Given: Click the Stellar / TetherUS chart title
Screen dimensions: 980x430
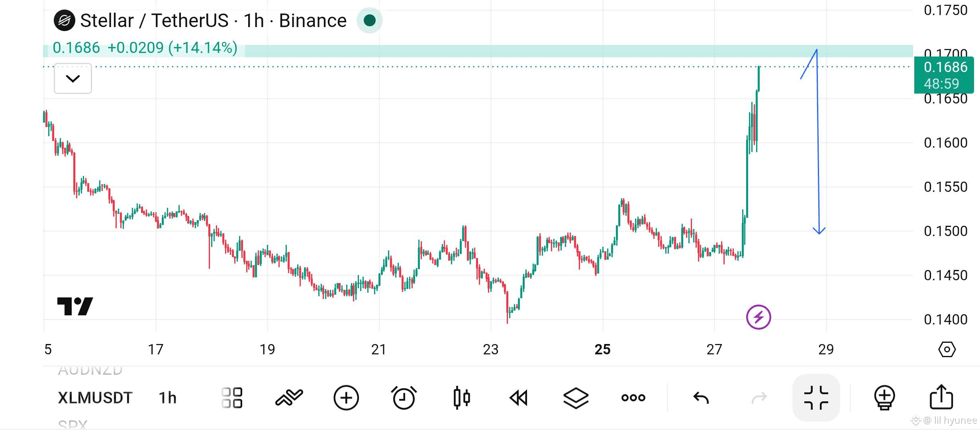Looking at the screenshot, I should pos(214,21).
